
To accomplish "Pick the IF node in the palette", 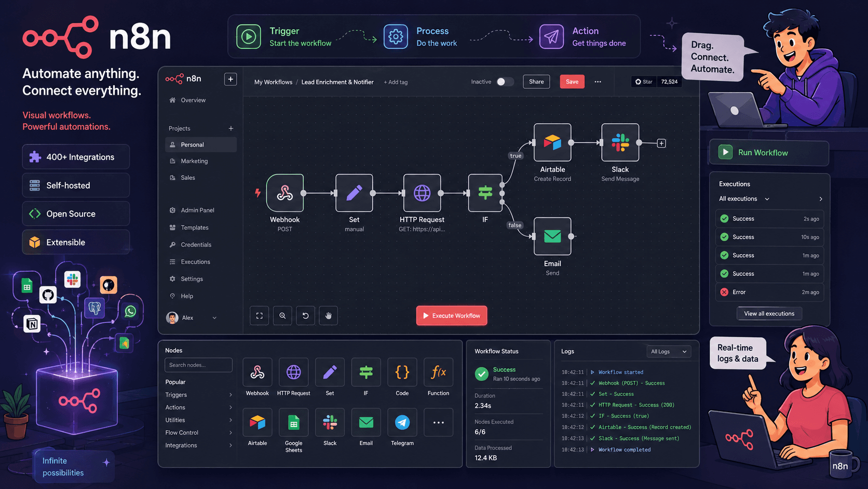I will (366, 372).
